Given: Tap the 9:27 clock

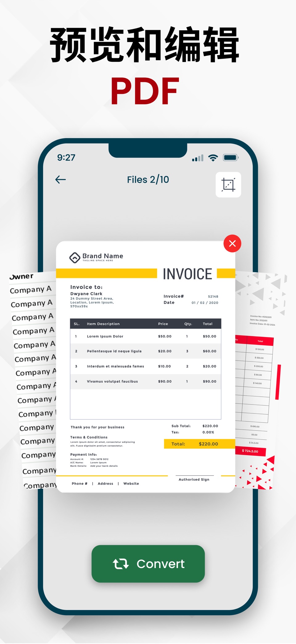Looking at the screenshot, I should click(x=66, y=157).
